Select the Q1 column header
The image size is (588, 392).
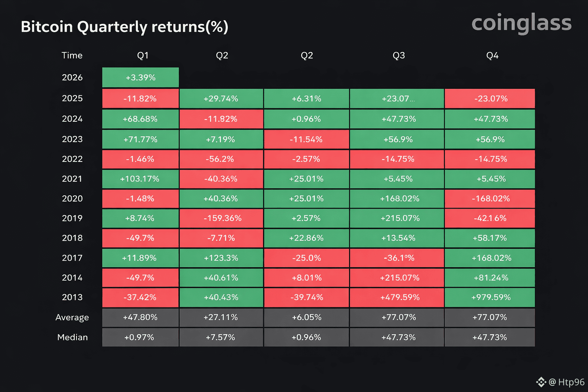tap(142, 56)
